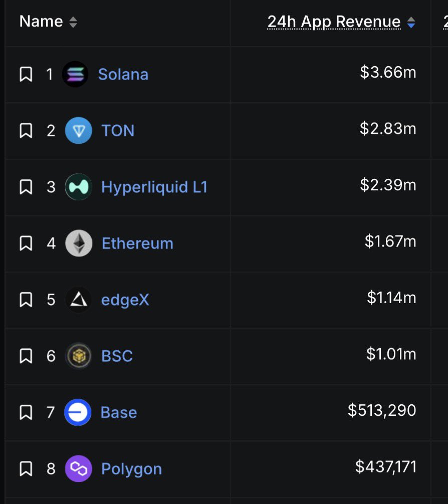448x504 pixels.
Task: Sort using the Name column arrows
Action: (73, 22)
